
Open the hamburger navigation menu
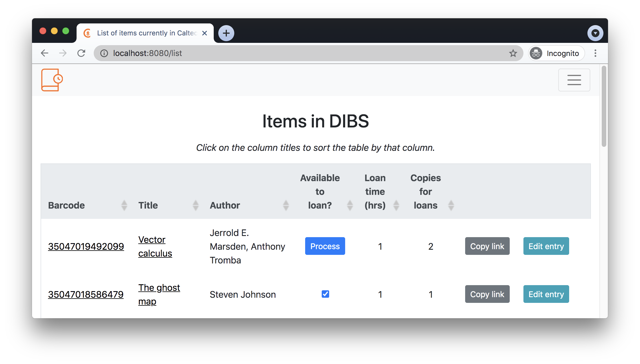pyautogui.click(x=574, y=80)
